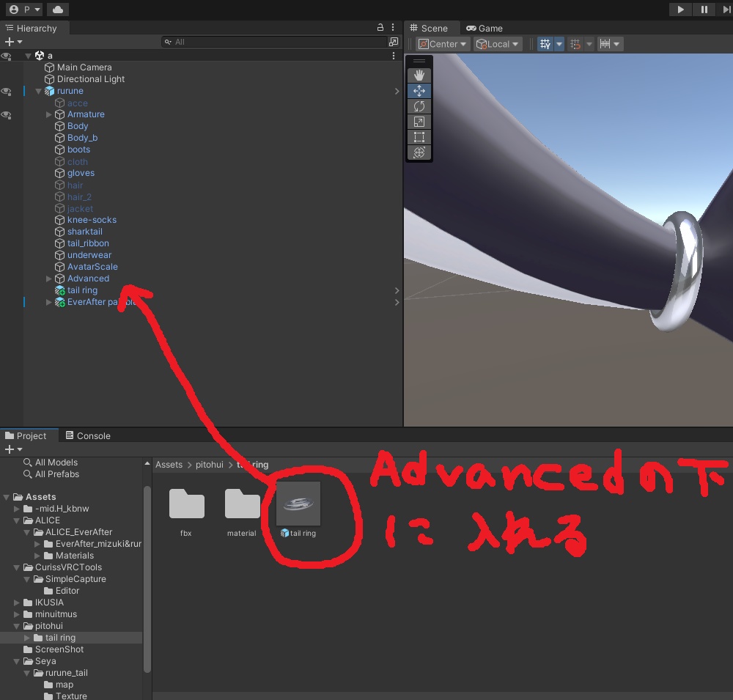Select the Rect transform tool
Image resolution: width=733 pixels, height=700 pixels.
[419, 137]
